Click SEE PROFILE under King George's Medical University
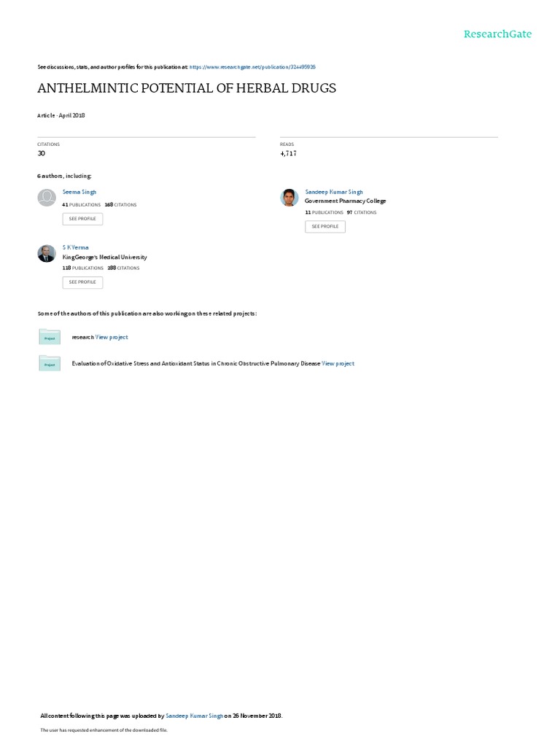This screenshot has width=560, height=747. click(x=82, y=282)
